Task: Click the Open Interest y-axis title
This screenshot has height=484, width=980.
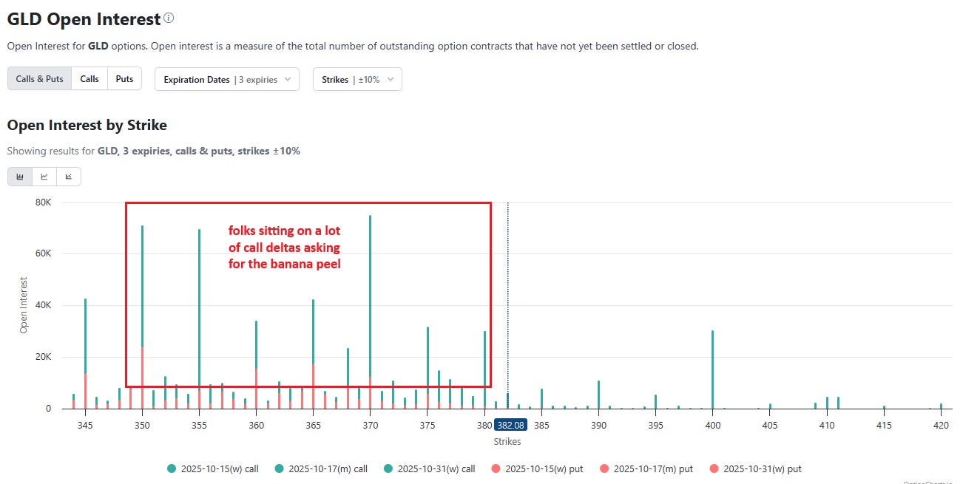Action: click(x=23, y=305)
